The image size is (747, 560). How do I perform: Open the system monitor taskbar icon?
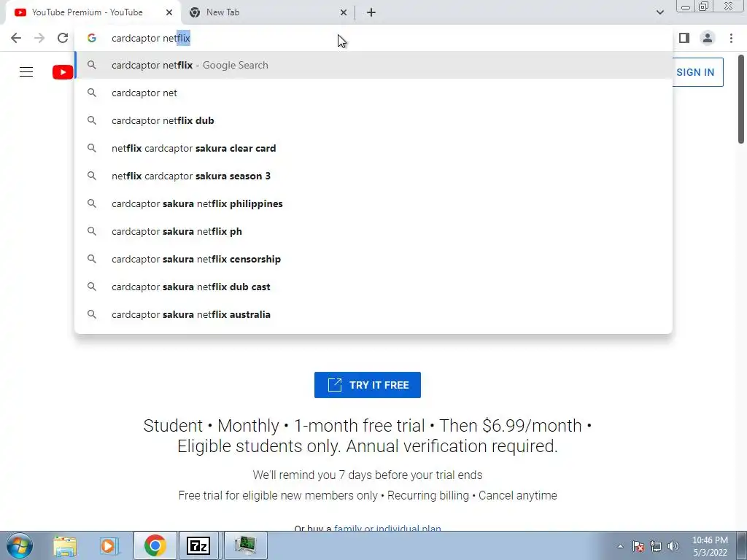click(245, 545)
